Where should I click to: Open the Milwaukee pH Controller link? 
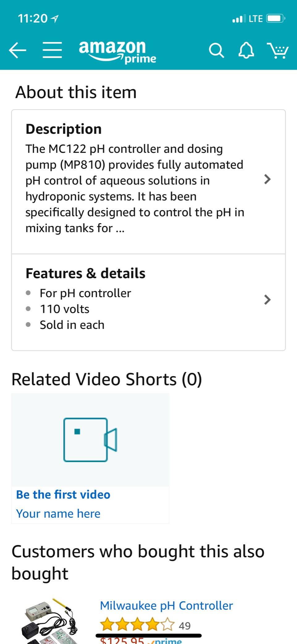(166, 606)
